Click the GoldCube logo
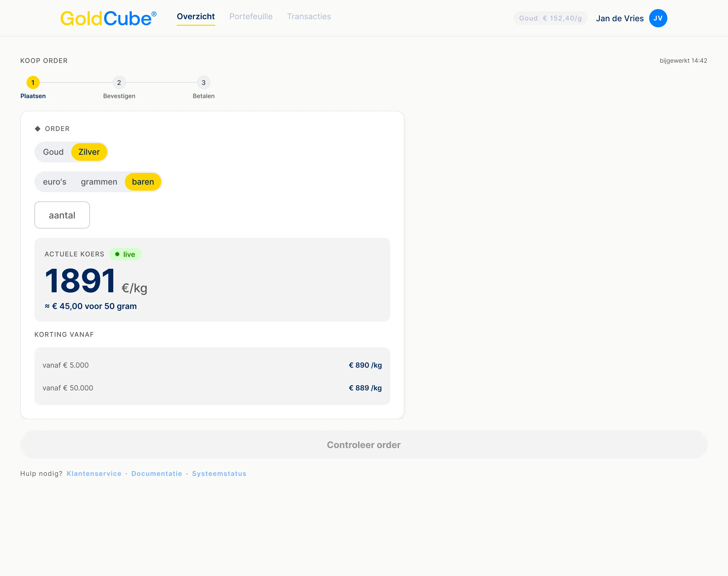The height and width of the screenshot is (576, 728). [108, 18]
